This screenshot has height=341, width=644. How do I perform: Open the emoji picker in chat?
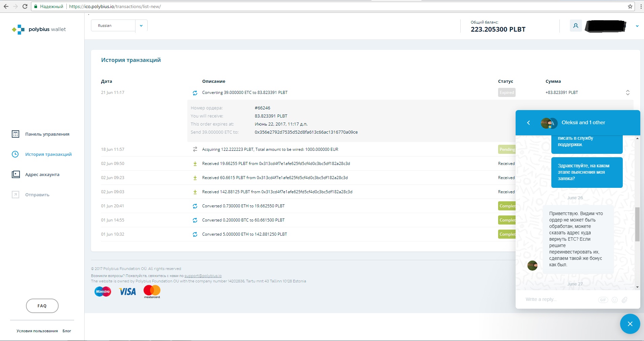(615, 300)
